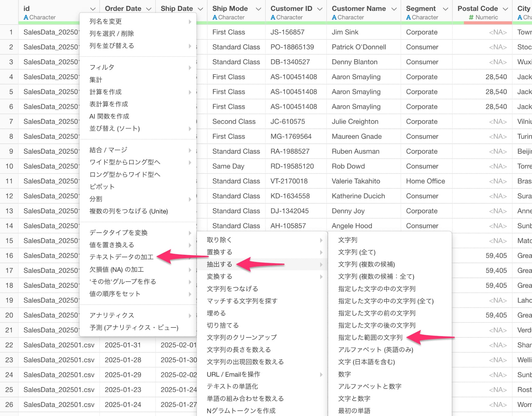Open the id column header dropdown chevron
The image size is (532, 416).
click(92, 9)
